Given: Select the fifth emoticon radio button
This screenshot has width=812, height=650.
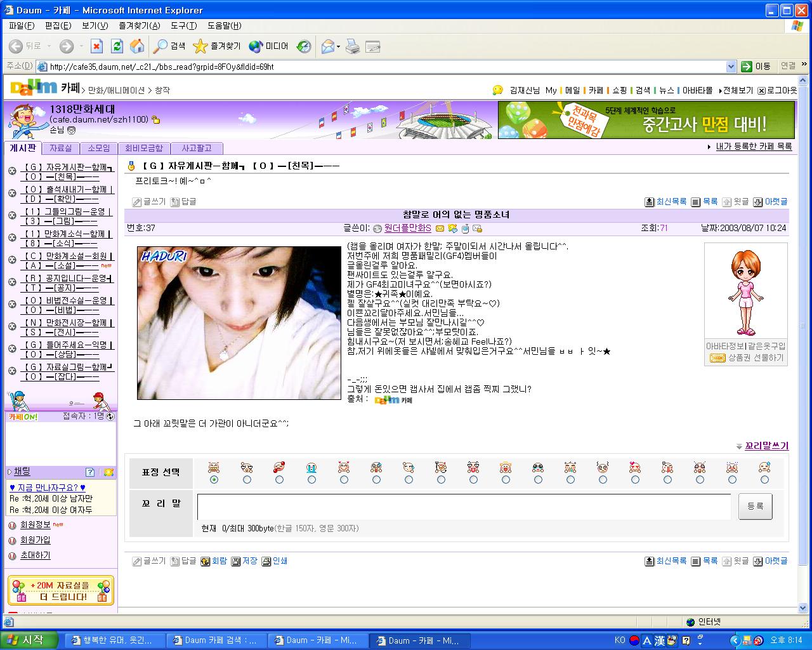Looking at the screenshot, I should click(344, 479).
